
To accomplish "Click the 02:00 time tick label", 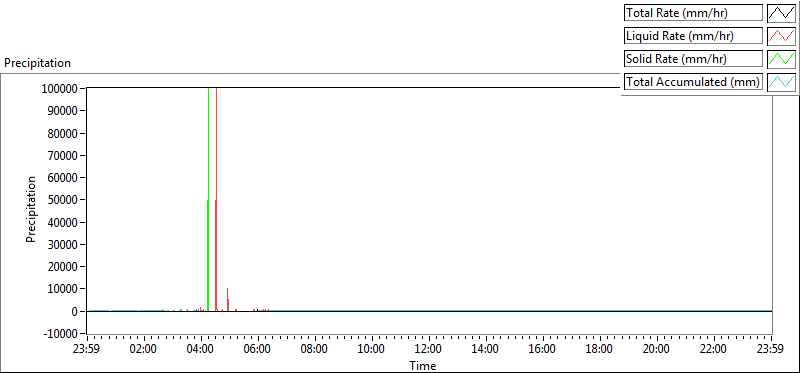I will [144, 350].
